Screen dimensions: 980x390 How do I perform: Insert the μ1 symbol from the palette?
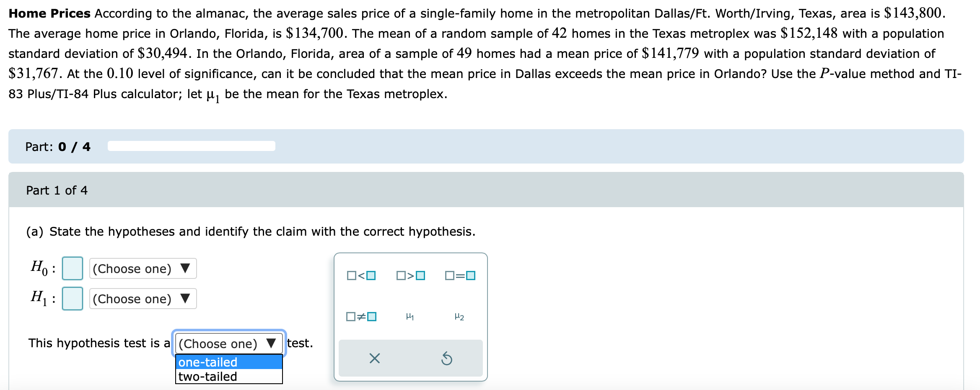pos(410,317)
